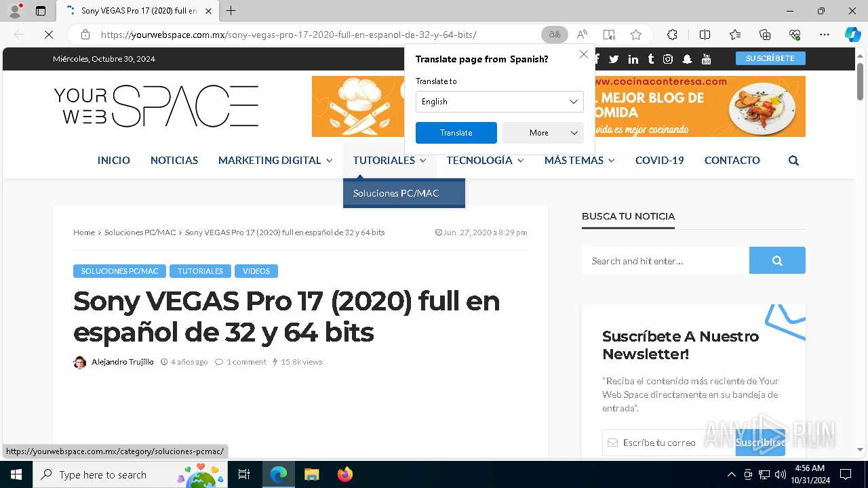Open Collections icon
This screenshot has width=868, height=488.
pos(765,35)
